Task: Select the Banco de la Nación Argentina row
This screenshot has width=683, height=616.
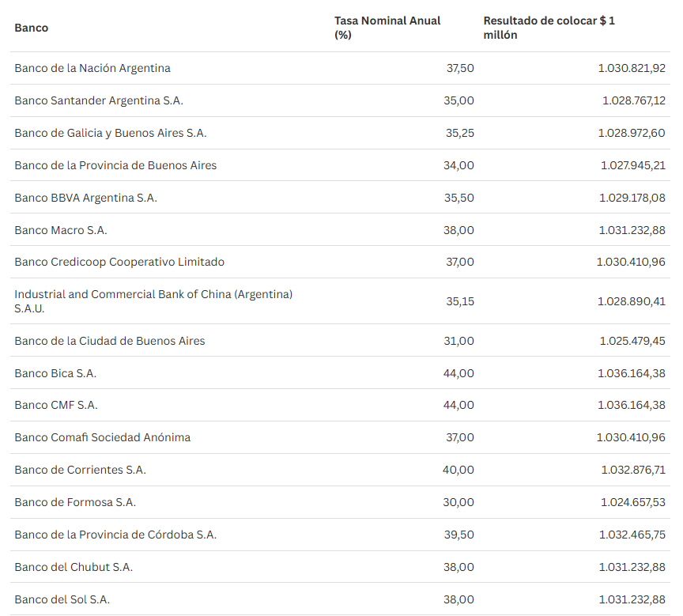Action: 92,68
